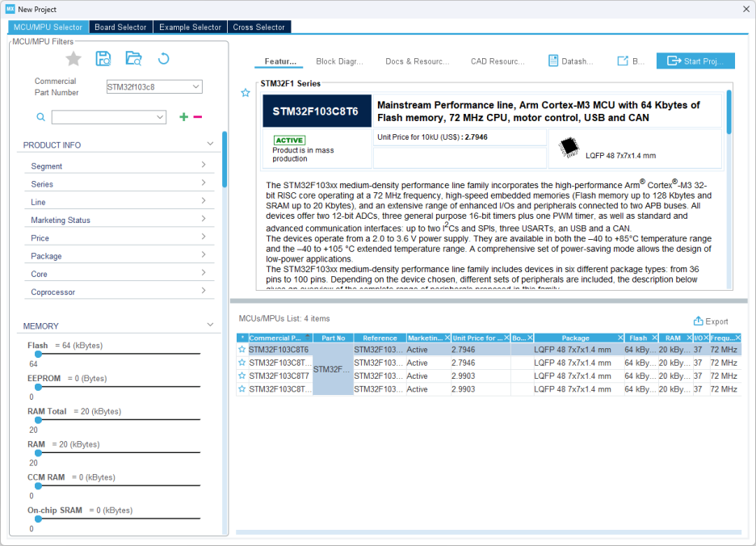
Task: Click the EEPROM slider handle
Action: pyautogui.click(x=38, y=387)
